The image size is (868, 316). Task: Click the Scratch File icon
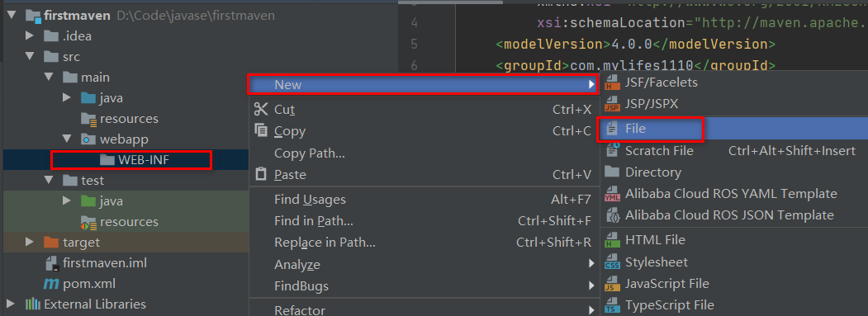(612, 150)
